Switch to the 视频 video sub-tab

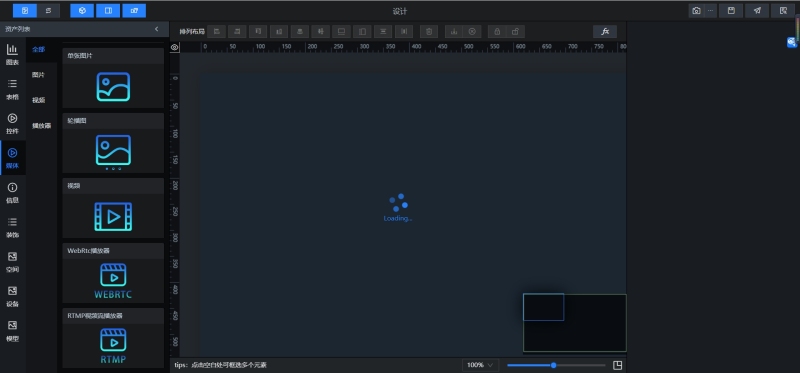[x=38, y=101]
